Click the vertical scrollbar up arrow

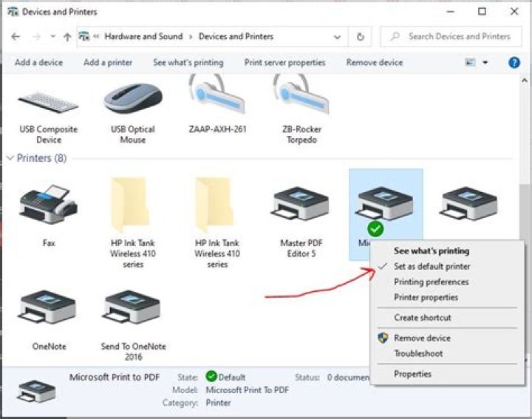click(x=524, y=81)
